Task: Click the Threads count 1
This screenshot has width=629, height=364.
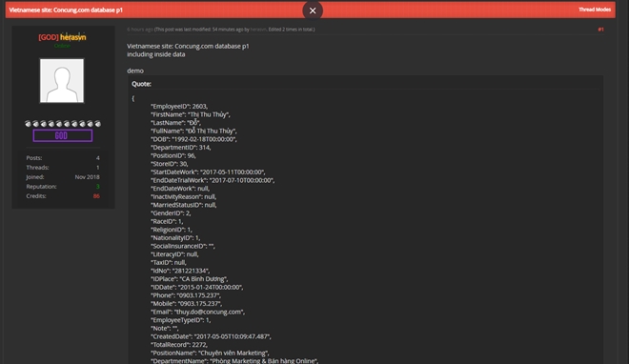Action: pos(98,168)
